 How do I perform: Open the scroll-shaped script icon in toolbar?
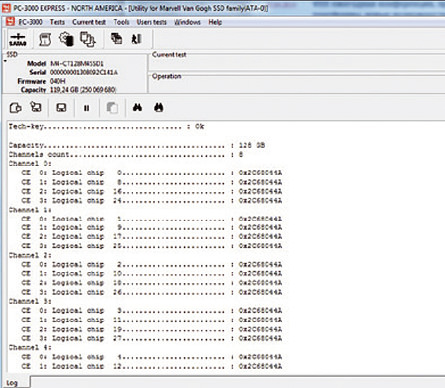(x=45, y=39)
